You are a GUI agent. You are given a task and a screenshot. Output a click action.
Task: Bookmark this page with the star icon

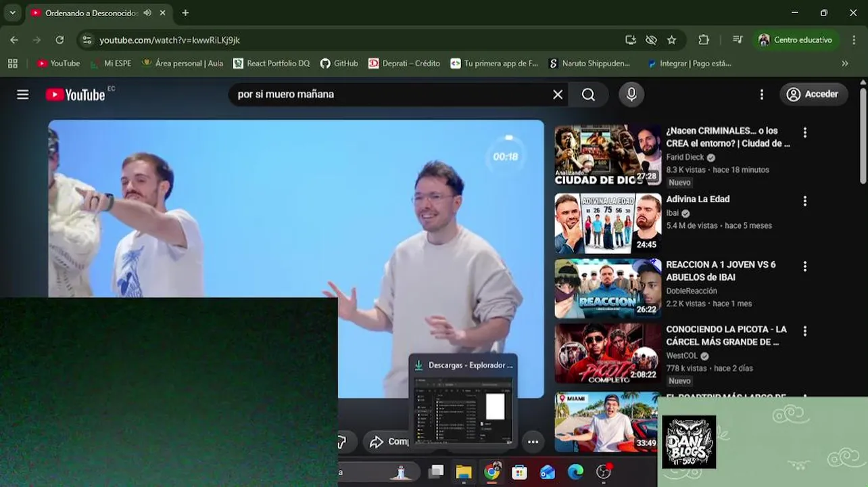click(x=671, y=40)
